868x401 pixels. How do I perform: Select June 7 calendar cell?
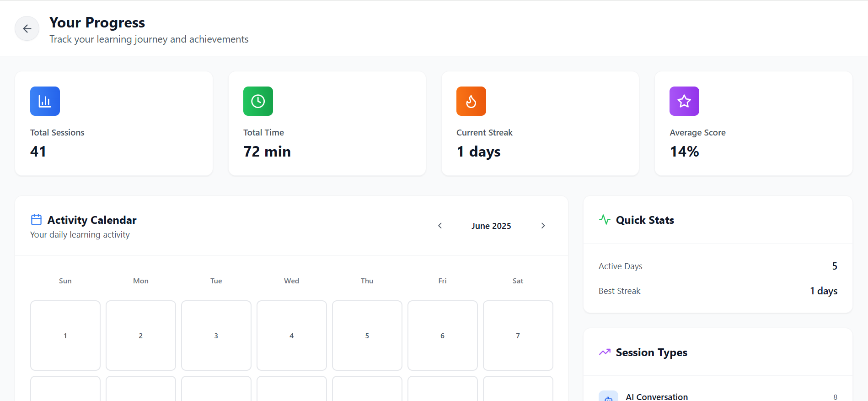(x=518, y=336)
